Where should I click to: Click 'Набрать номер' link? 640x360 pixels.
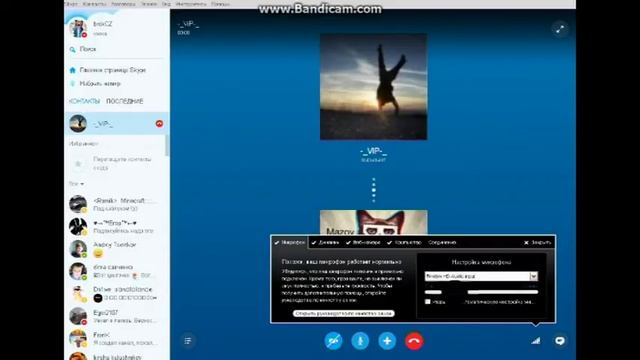tap(100, 84)
